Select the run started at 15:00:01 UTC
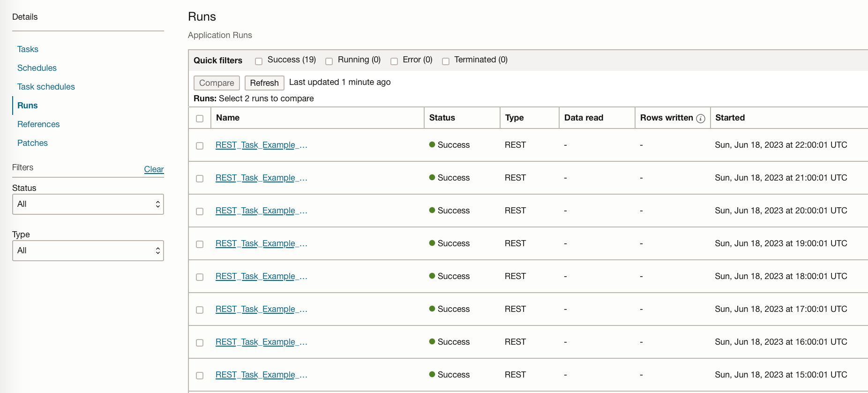 pos(200,376)
